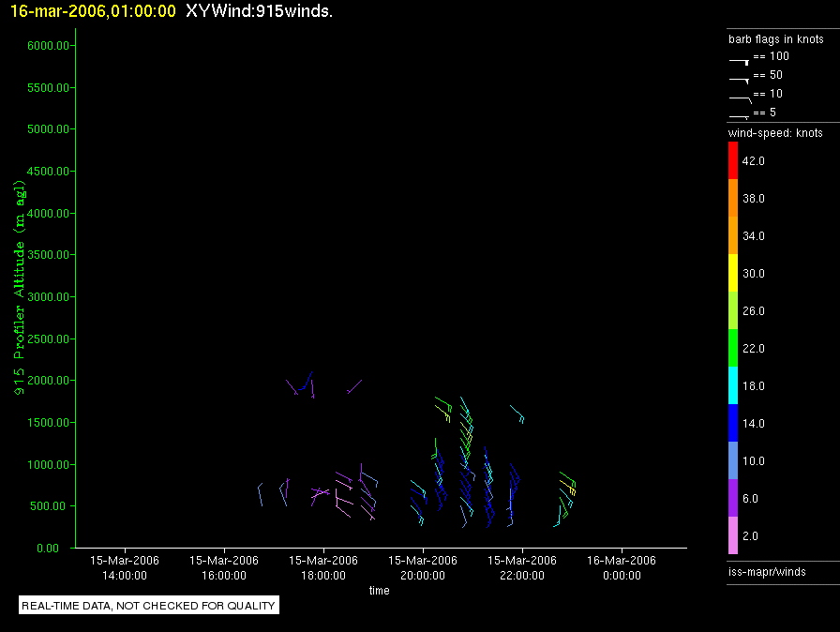Screen dimensions: 840x632
Task: Click the 0.00 altitude tick label
Action: click(48, 548)
